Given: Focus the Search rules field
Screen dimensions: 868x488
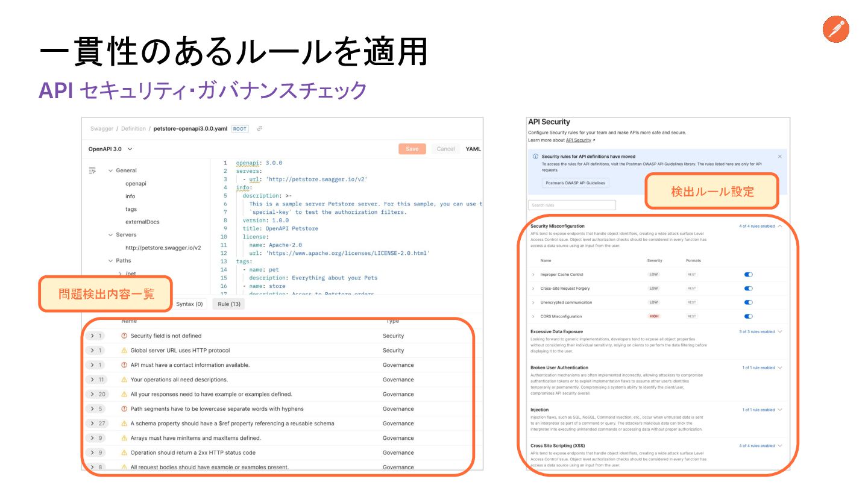Looking at the screenshot, I should point(572,205).
